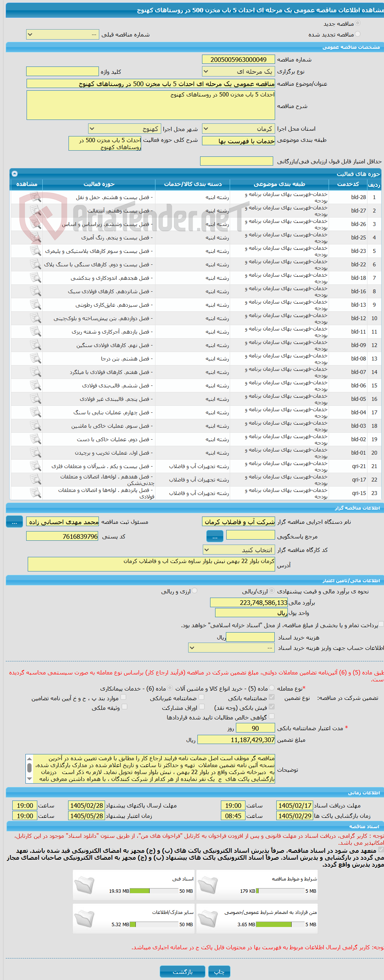384x980 pixels.
Task: Toggle the اوراق مشارکت checkbox
Action: click(x=202, y=707)
